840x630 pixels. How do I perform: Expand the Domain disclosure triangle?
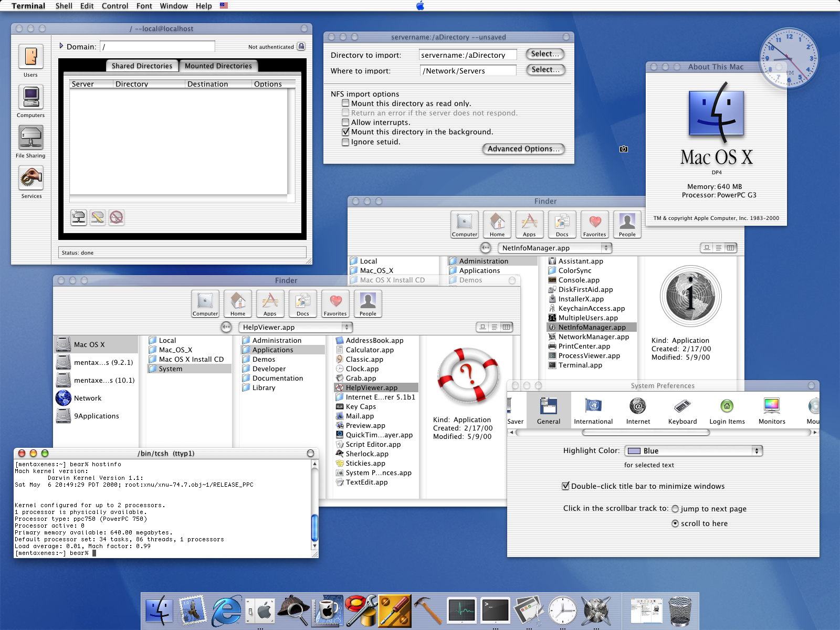(x=62, y=46)
